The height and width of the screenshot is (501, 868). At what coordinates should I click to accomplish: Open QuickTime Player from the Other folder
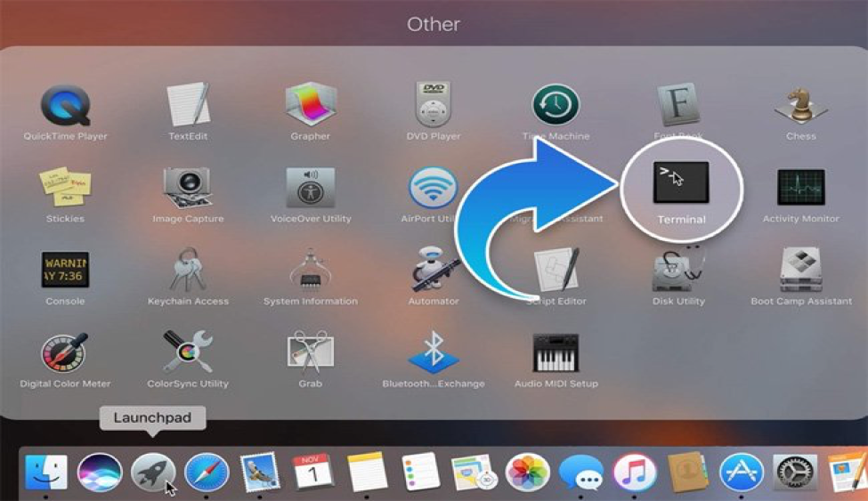point(65,105)
